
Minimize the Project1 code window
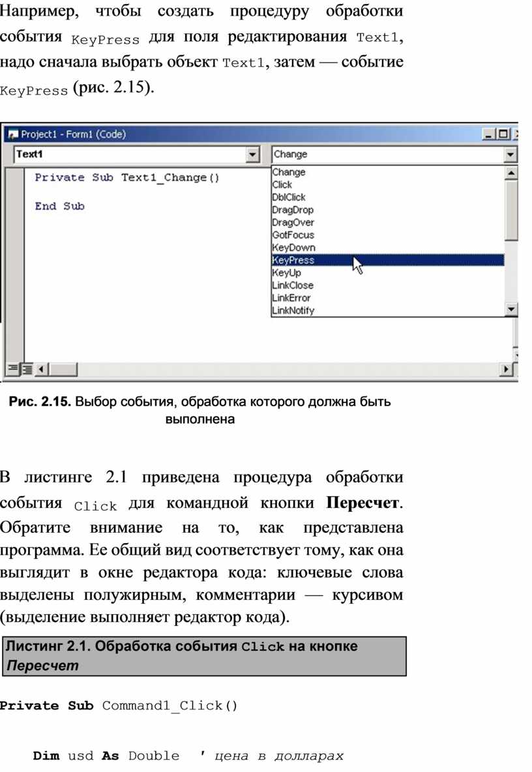[488, 134]
